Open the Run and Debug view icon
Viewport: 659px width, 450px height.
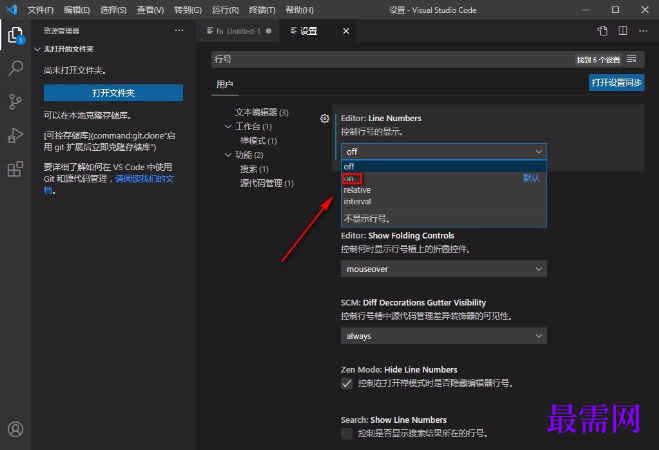[x=16, y=135]
